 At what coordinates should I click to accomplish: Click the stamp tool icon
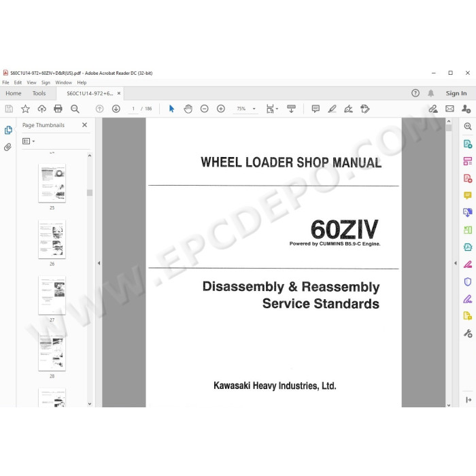click(x=365, y=109)
